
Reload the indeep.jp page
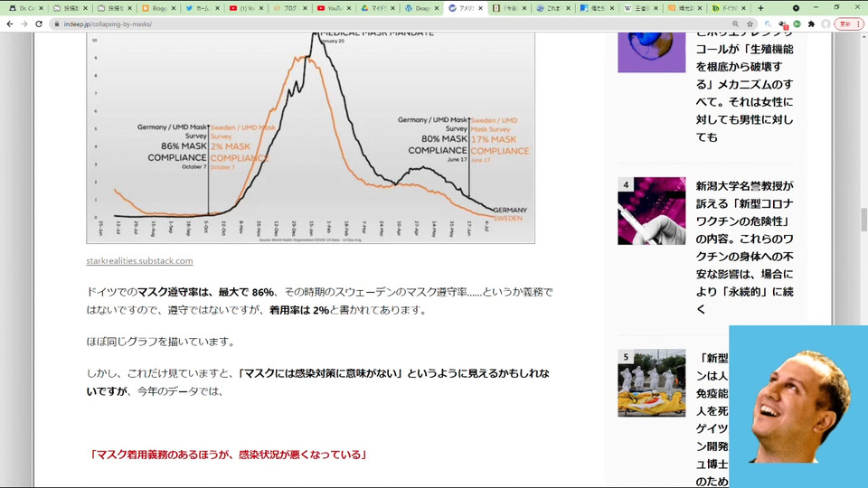39,24
